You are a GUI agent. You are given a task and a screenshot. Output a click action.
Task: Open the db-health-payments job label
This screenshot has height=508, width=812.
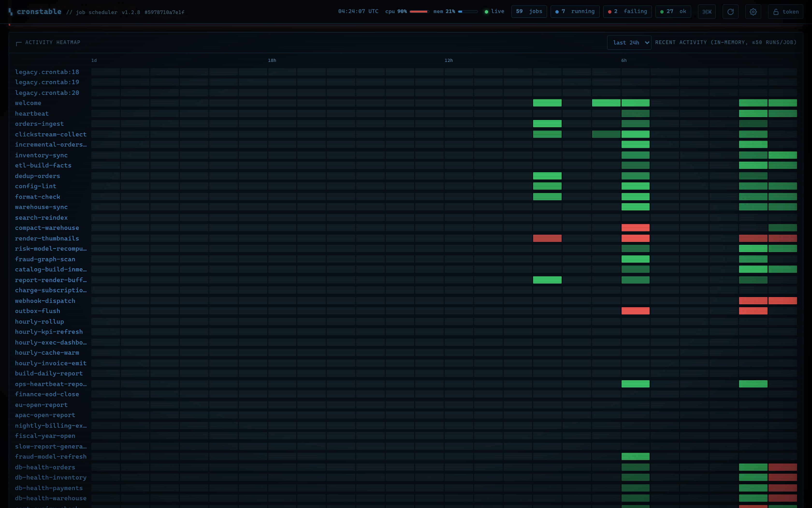(x=49, y=488)
